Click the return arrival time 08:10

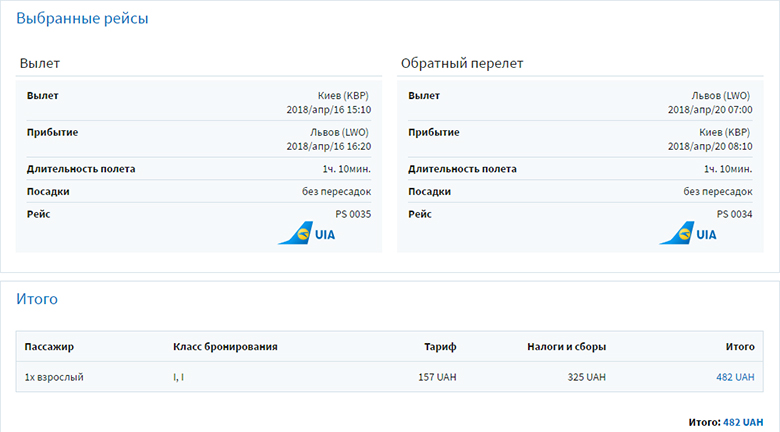[738, 146]
